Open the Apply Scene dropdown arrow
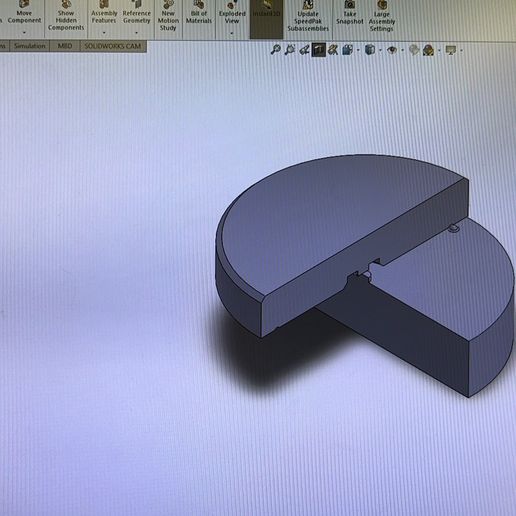 [439, 50]
